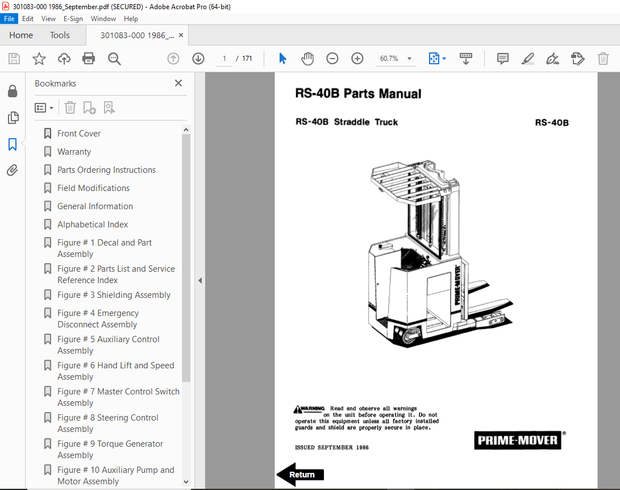
Task: Select the Highlight text pen tool
Action: pyautogui.click(x=527, y=59)
